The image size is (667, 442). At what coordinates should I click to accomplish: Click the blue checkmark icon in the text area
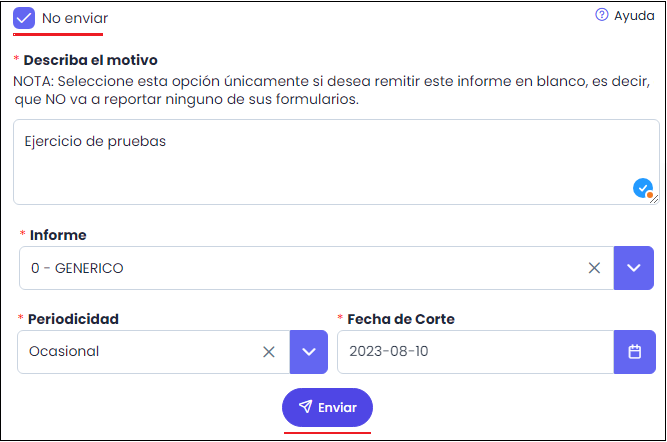tap(642, 187)
